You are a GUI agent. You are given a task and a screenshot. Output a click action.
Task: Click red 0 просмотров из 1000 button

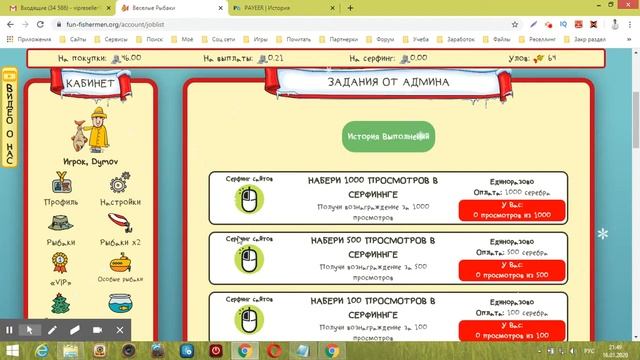(512, 210)
